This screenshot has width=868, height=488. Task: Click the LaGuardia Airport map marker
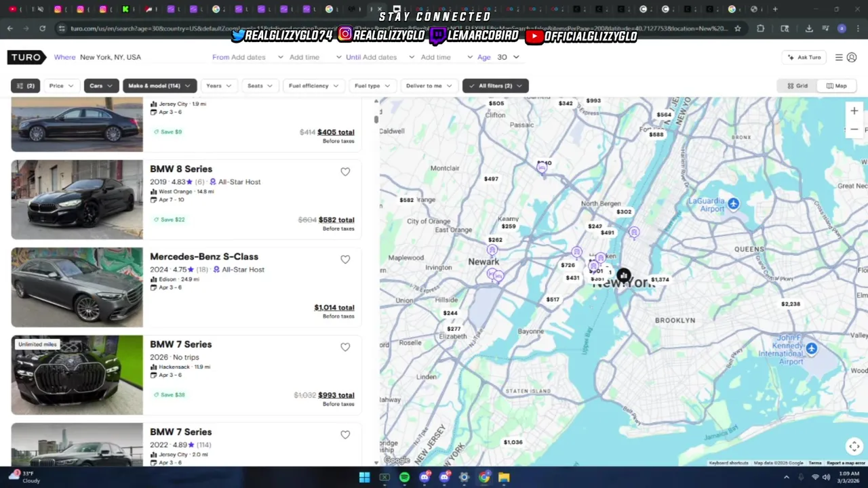coord(733,203)
